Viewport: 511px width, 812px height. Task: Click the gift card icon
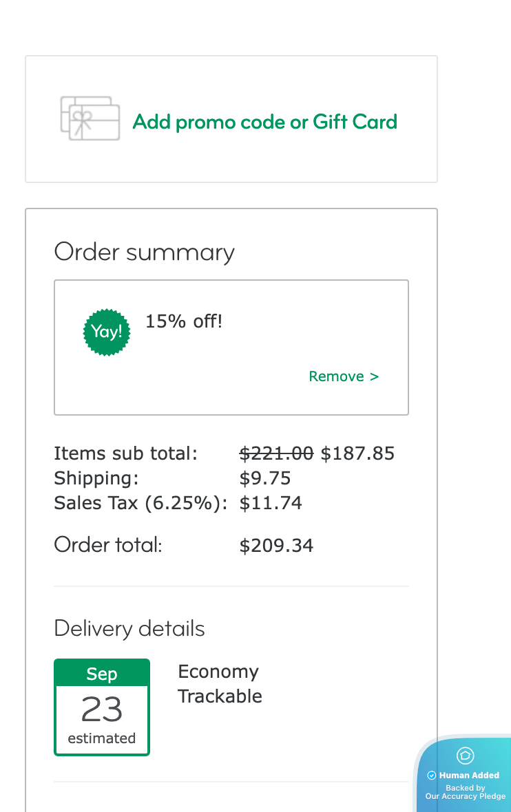click(x=90, y=118)
